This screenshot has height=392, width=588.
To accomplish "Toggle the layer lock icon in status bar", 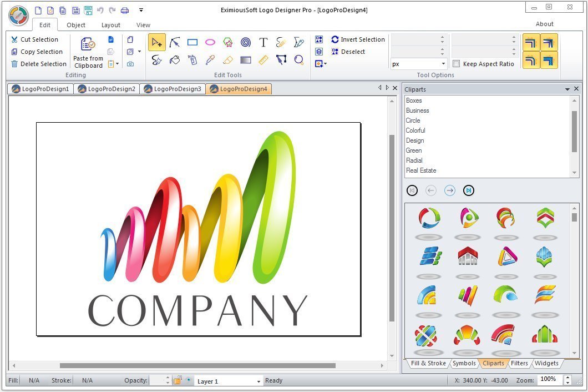I will 178,380.
